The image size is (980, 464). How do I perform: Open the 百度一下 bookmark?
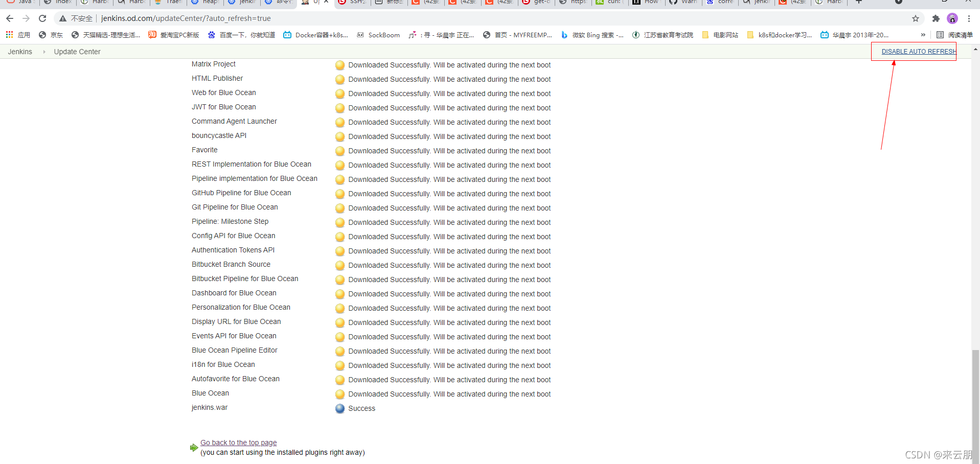tap(241, 35)
